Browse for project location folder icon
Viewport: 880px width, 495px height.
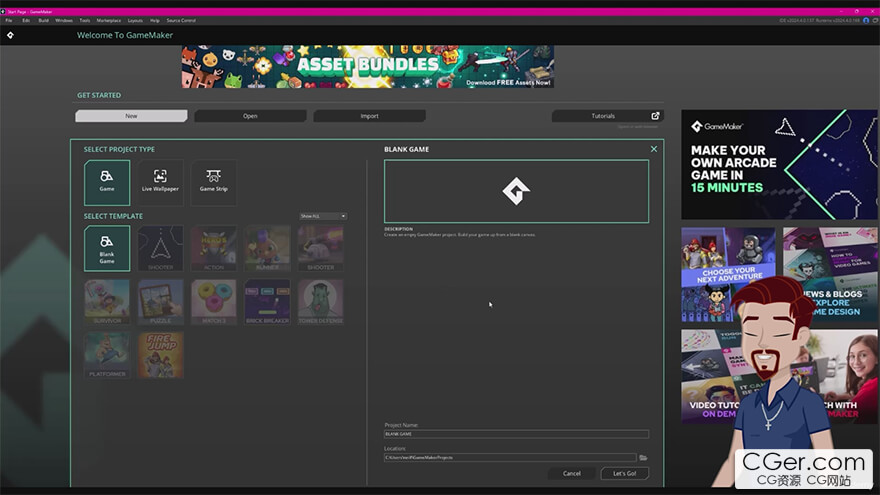[643, 457]
